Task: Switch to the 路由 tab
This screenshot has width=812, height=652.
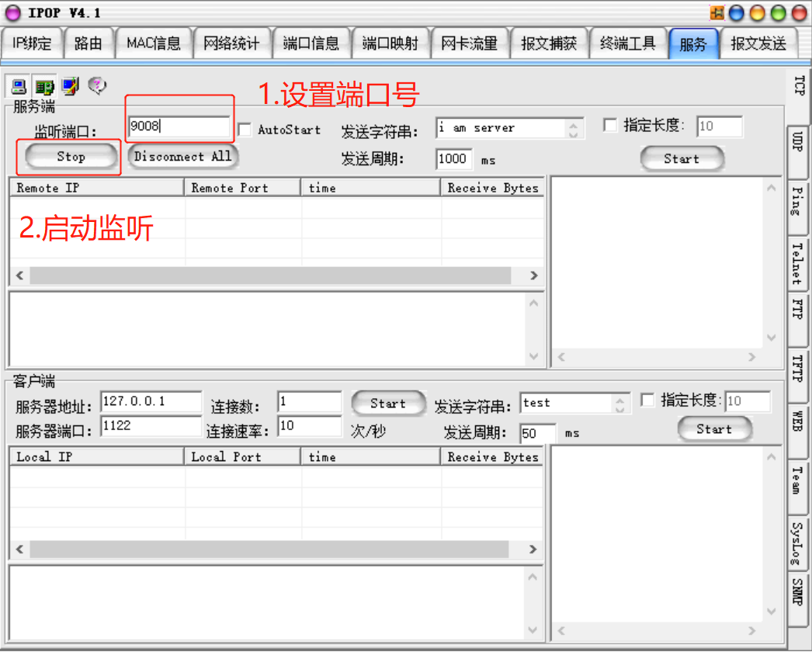Action: [x=88, y=43]
